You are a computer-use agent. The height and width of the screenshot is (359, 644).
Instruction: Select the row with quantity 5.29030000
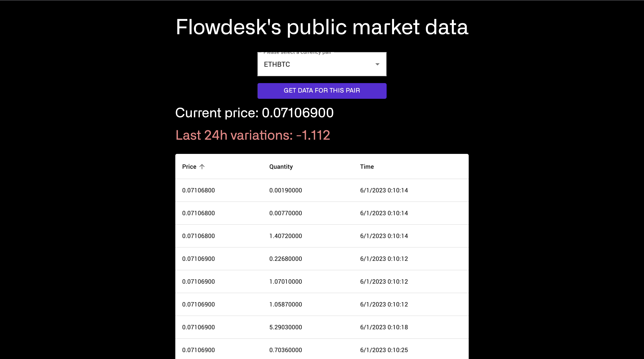point(285,327)
